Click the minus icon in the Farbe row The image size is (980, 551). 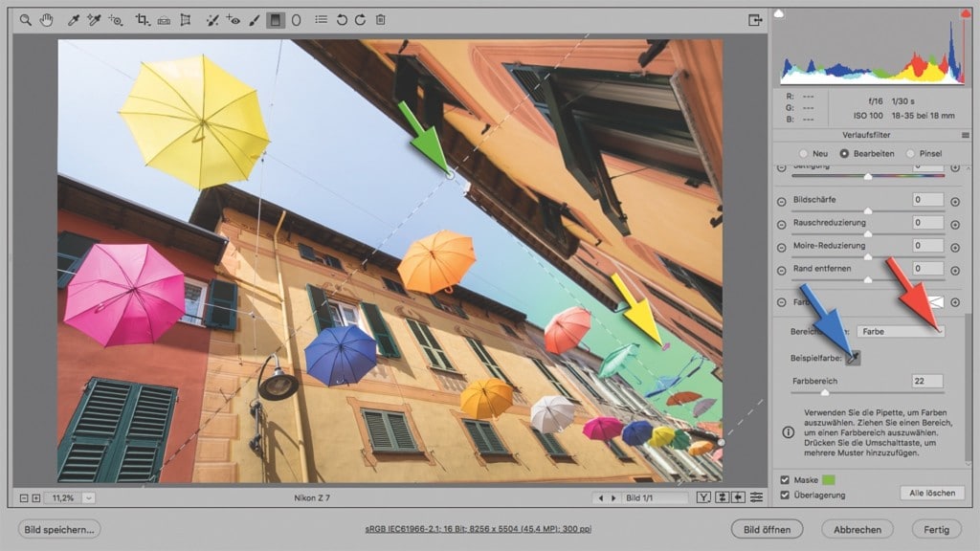[x=781, y=302]
